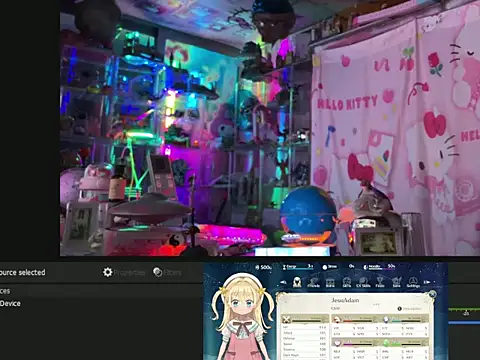Click the green audio level meter

464,310
